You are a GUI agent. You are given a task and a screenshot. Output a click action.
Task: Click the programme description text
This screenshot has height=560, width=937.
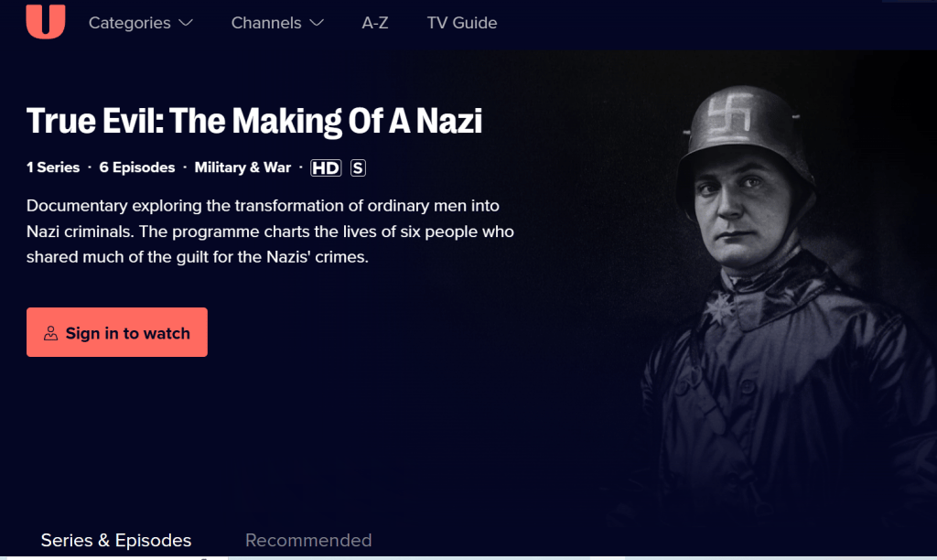(270, 232)
